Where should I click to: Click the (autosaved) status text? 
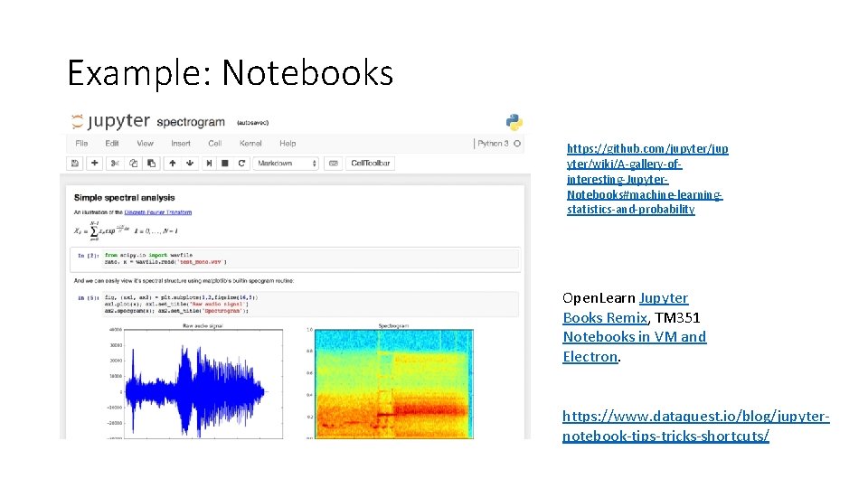click(252, 123)
